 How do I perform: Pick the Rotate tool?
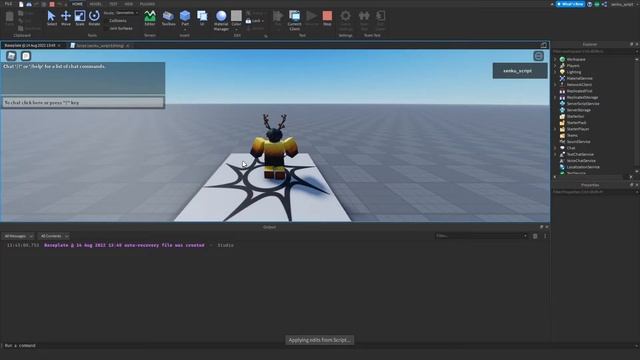[94, 18]
